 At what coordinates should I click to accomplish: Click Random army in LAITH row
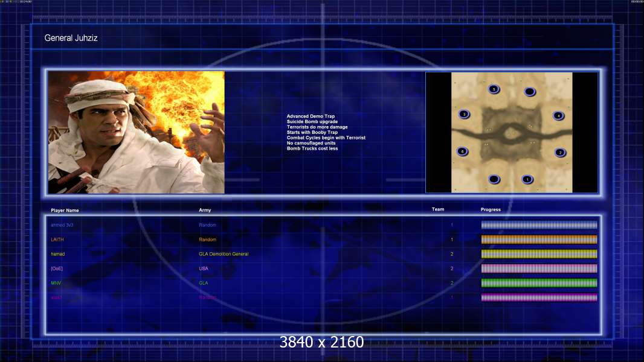207,240
